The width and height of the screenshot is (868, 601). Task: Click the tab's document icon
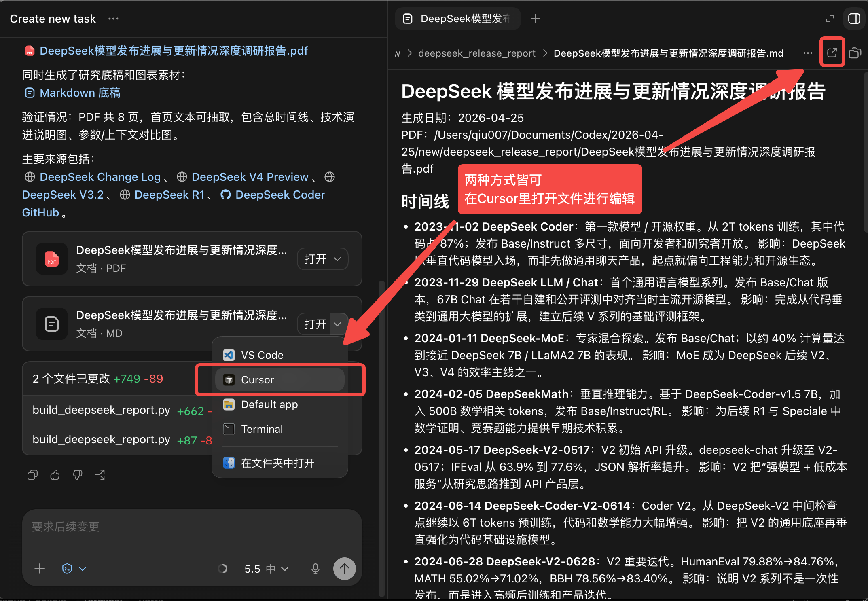coord(408,19)
